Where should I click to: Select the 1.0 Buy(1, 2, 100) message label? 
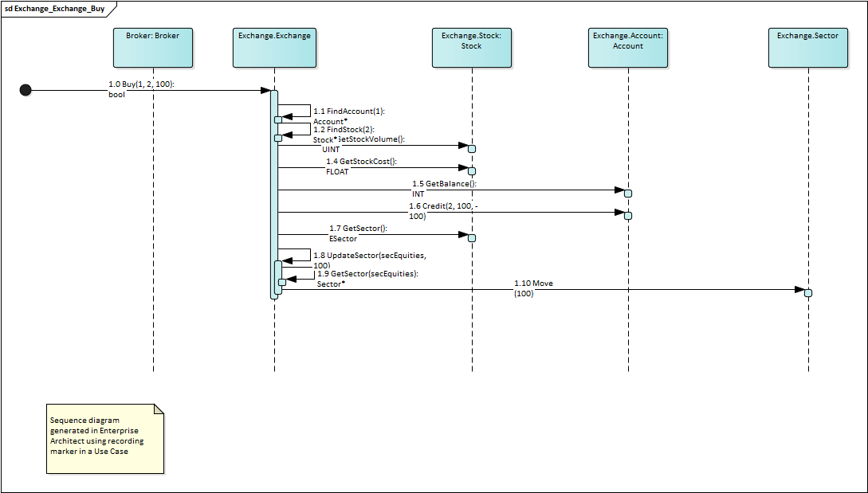coord(142,88)
